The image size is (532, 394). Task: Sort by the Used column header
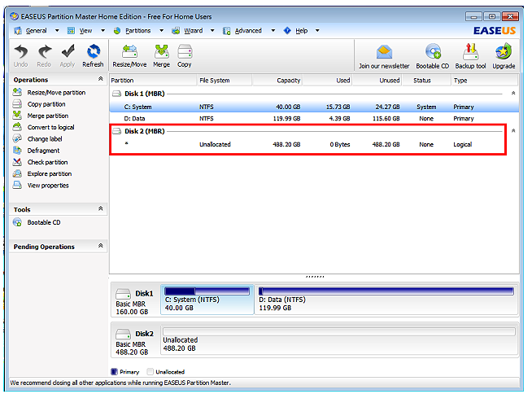327,81
